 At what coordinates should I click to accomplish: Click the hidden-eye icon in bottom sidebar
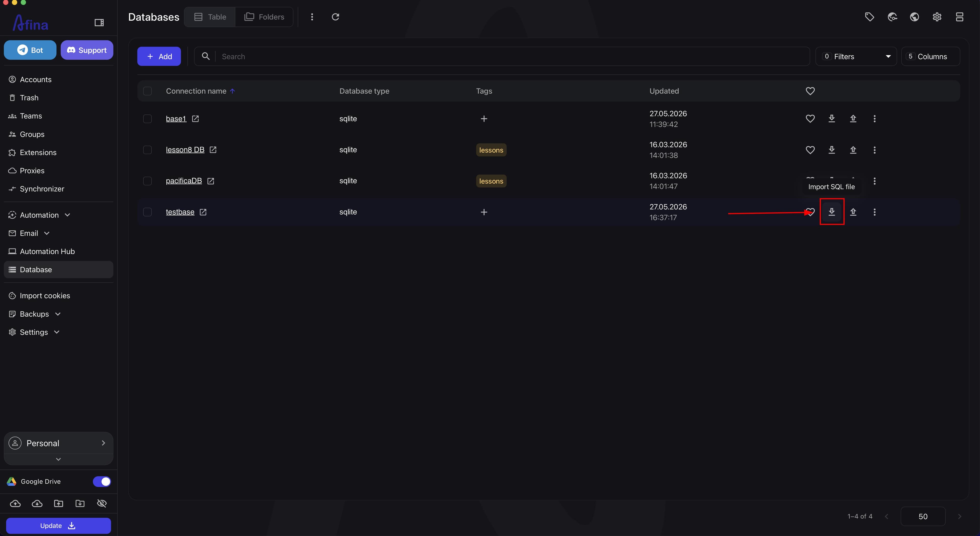102,503
